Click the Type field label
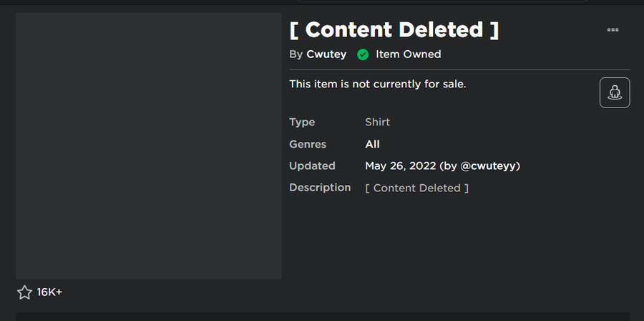 (302, 123)
